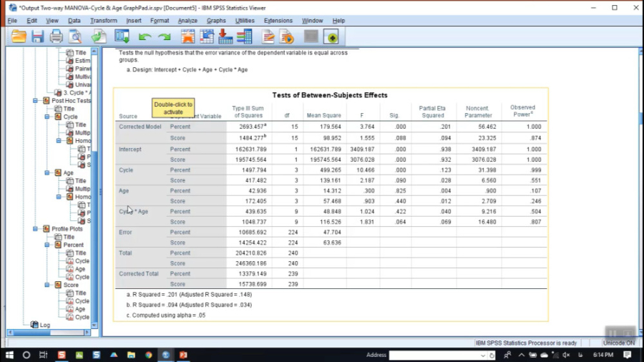
Task: Click the Partial Eta Squared column header
Action: click(x=432, y=112)
